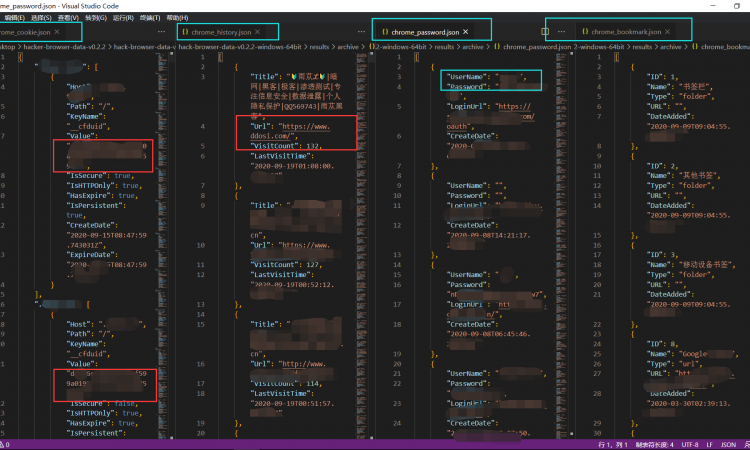Open more actions for the cookie editor group
750x450 pixels.
(x=161, y=32)
